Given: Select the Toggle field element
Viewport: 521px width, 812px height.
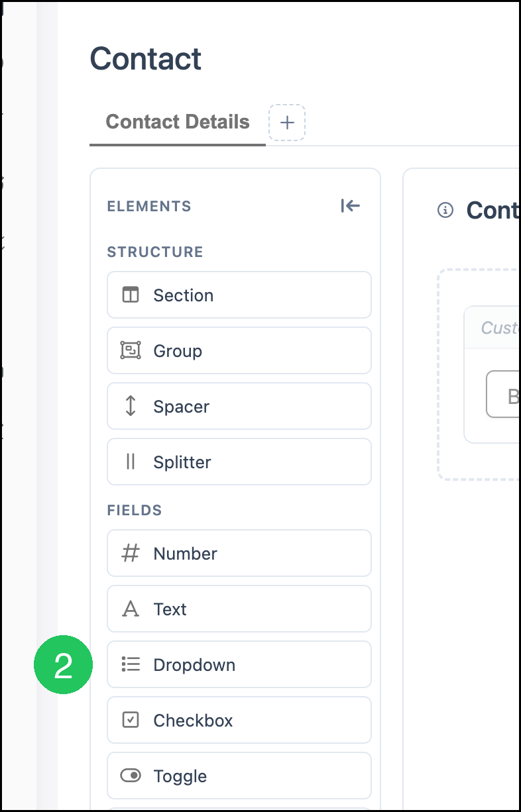Looking at the screenshot, I should tap(239, 776).
